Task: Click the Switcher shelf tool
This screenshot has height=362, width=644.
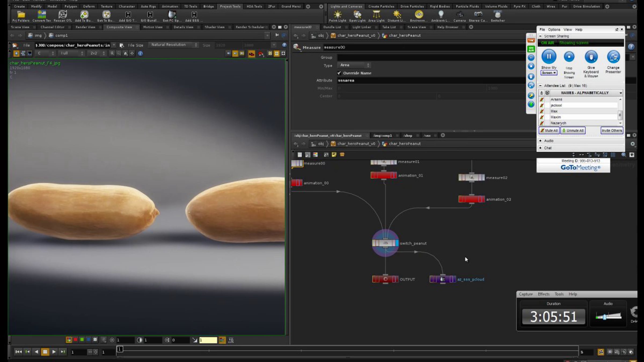Action: point(498,16)
